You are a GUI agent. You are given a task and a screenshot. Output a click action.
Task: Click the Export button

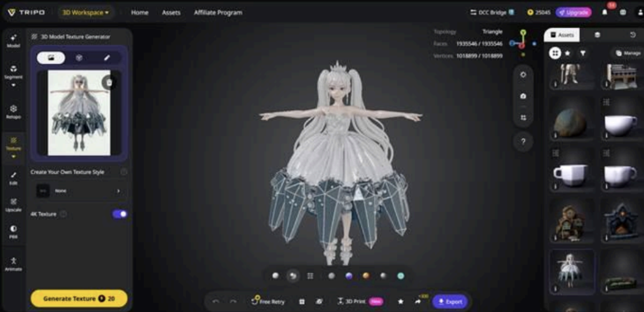[x=450, y=301]
